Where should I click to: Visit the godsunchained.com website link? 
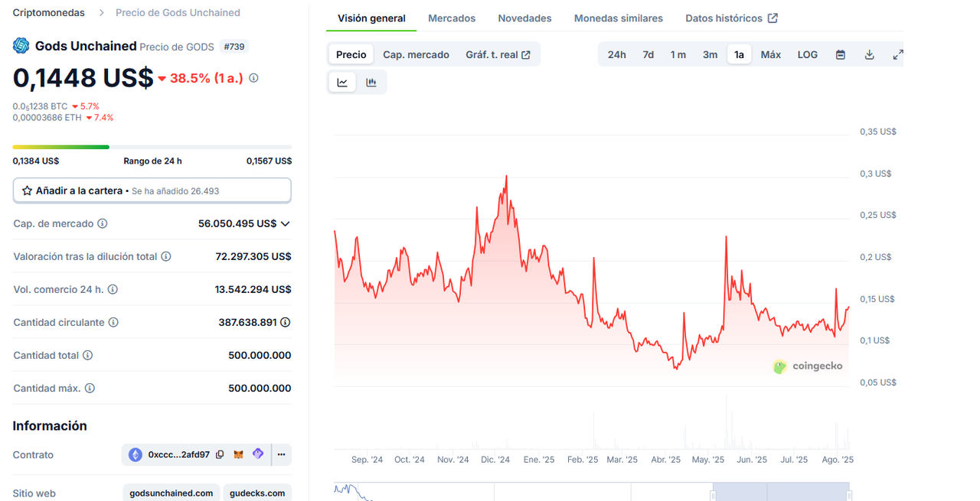pos(171,493)
